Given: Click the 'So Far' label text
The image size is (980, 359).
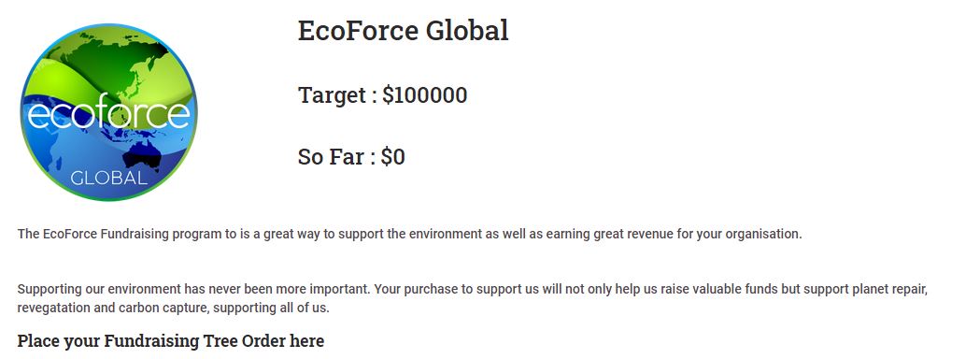Looking at the screenshot, I should click(x=332, y=156).
